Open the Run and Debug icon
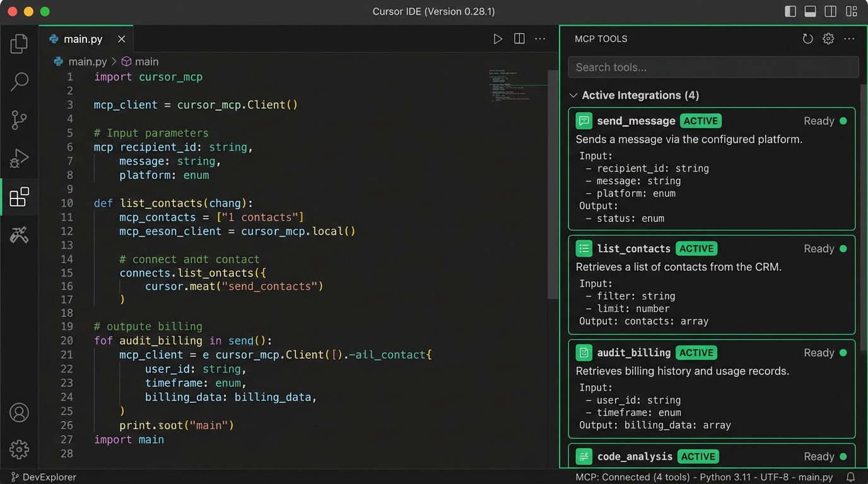This screenshot has width=868, height=484. coord(20,158)
